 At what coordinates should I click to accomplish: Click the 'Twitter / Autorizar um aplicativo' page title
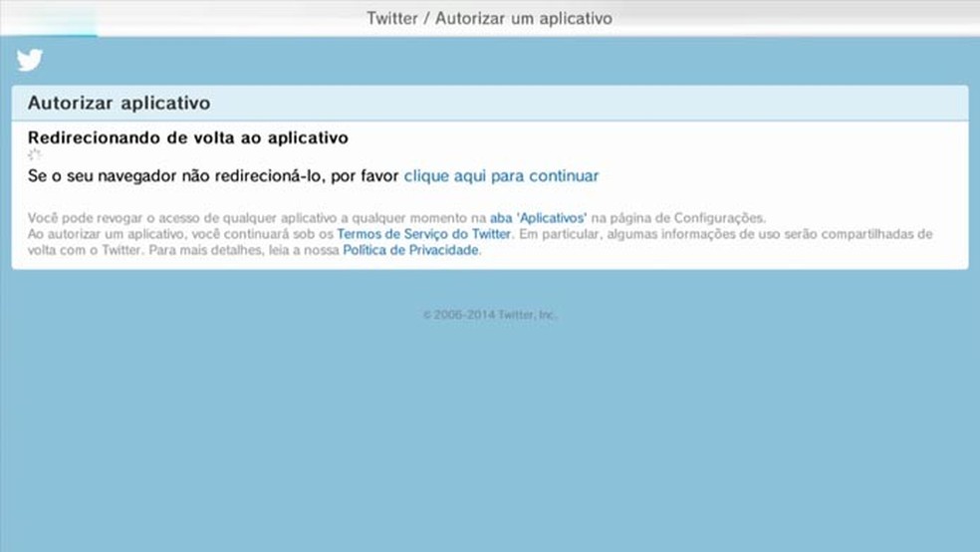coord(489,18)
